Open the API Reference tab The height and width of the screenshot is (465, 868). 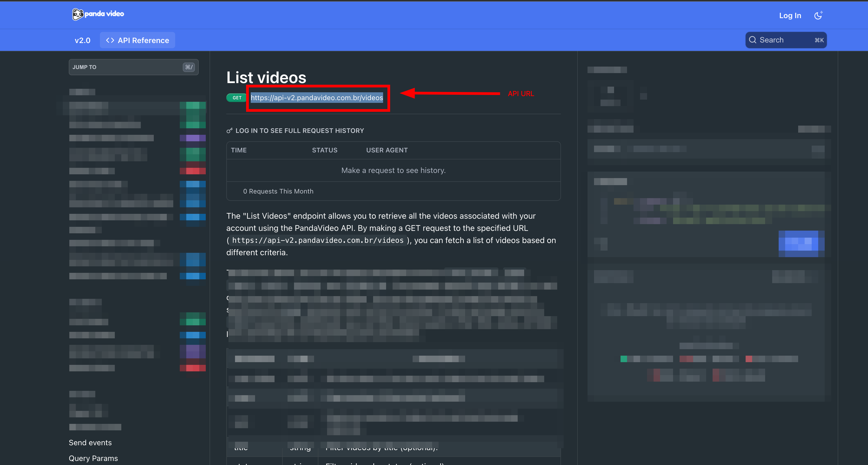[138, 40]
